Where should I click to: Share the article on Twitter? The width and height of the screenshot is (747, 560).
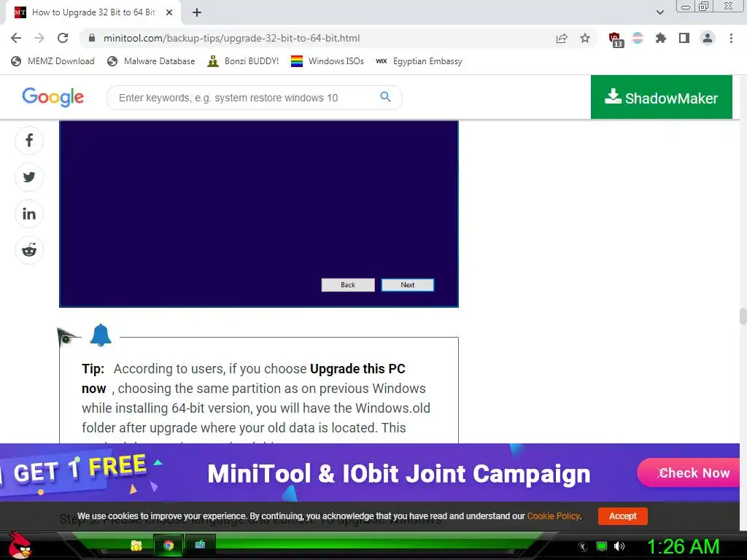click(29, 177)
